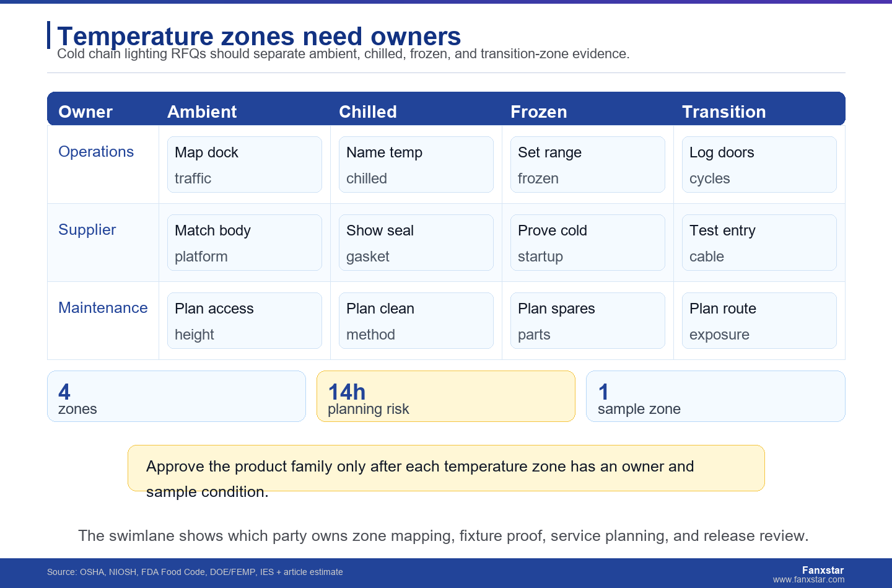Select the "Operations" row label

[96, 152]
